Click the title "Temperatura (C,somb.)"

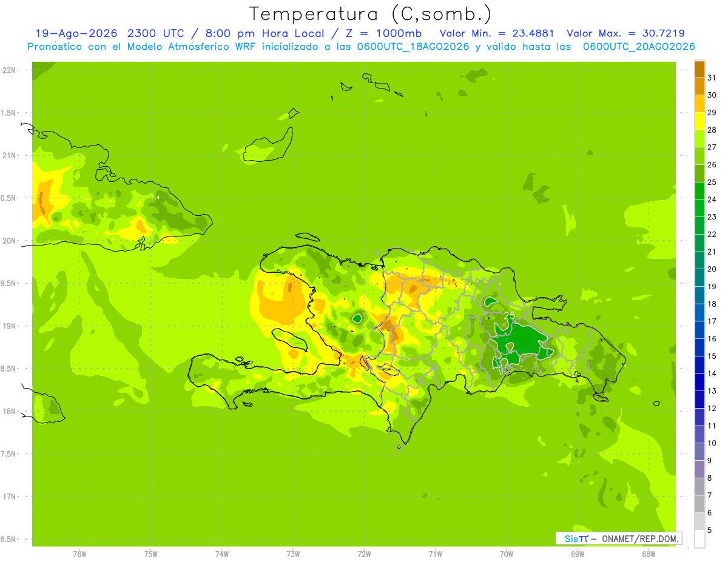coord(371,14)
